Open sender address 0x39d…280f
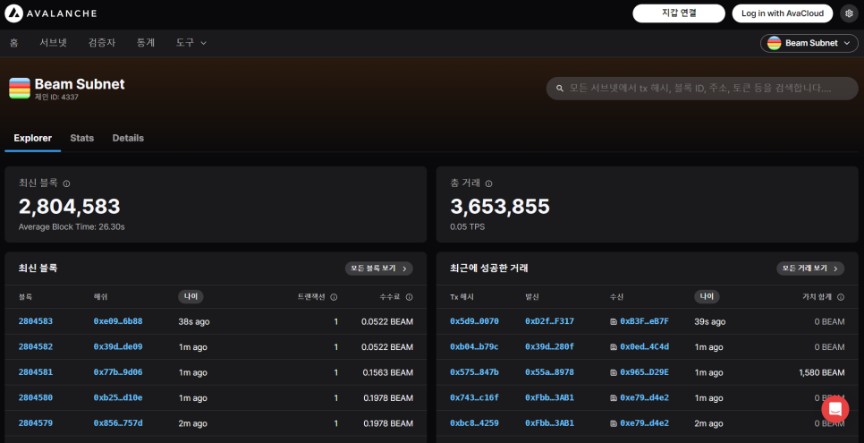864x443 pixels. 549,347
